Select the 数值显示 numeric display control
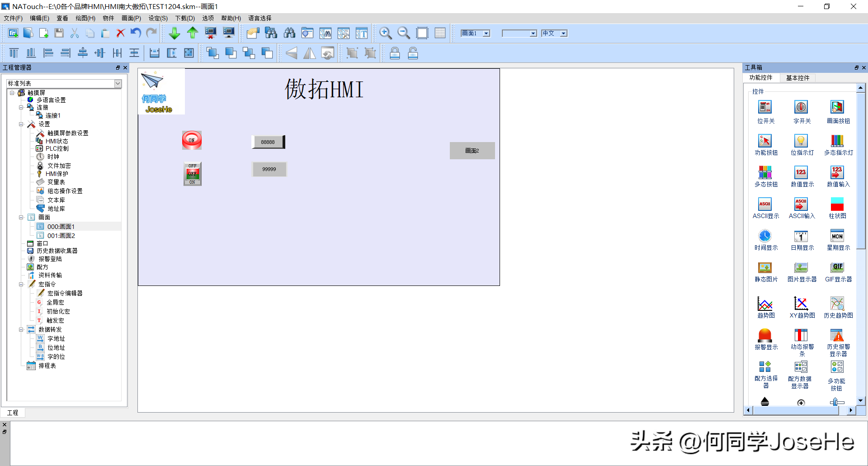This screenshot has height=466, width=868. point(802,176)
